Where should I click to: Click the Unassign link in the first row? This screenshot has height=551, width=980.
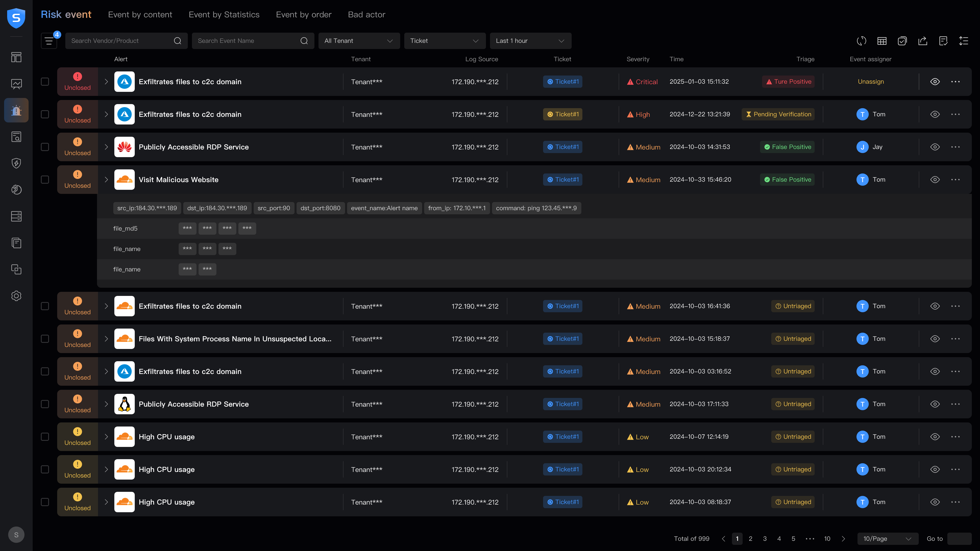(871, 82)
